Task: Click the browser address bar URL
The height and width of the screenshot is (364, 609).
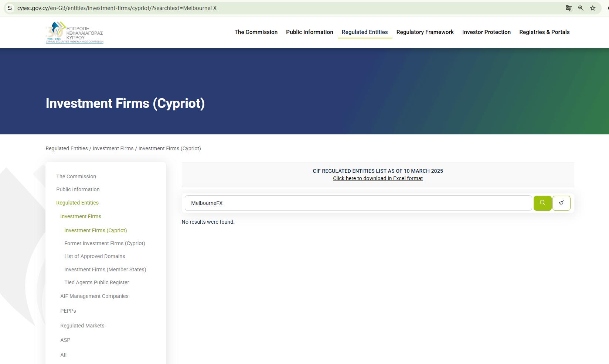Action: coord(117,8)
